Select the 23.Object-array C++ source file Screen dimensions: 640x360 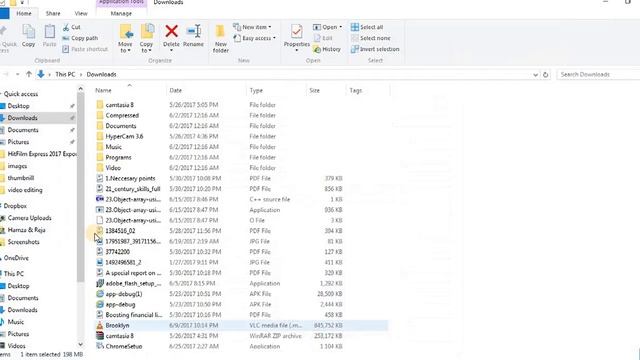pyautogui.click(x=242, y=199)
